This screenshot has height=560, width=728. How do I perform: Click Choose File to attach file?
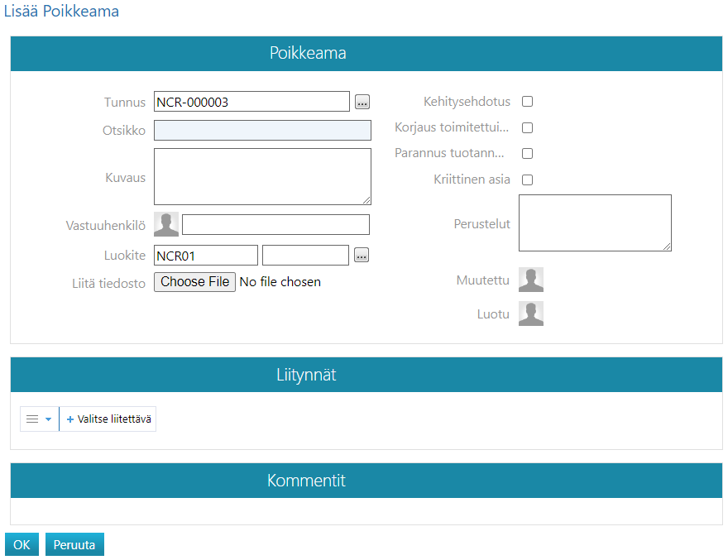pyautogui.click(x=195, y=282)
